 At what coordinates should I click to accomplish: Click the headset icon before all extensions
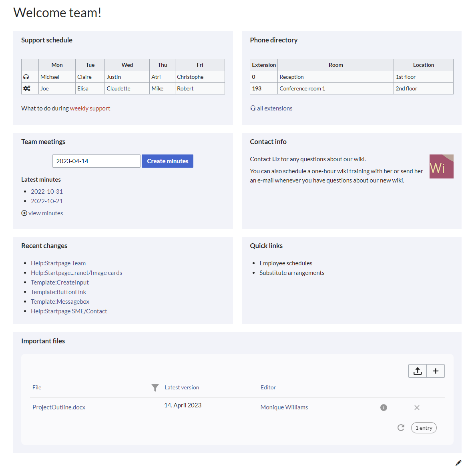(253, 108)
